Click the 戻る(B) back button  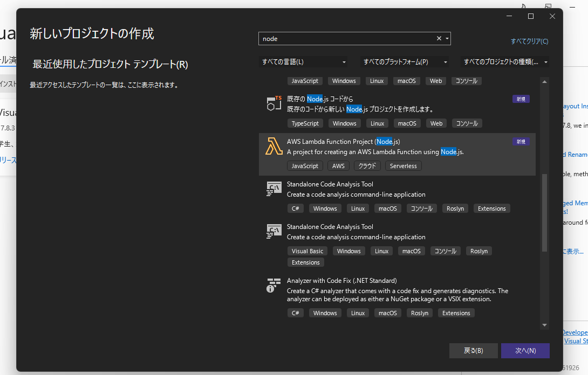click(473, 351)
